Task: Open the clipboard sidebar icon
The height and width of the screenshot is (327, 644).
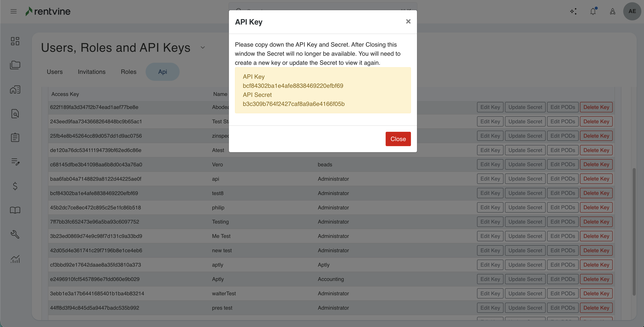Action: point(15,137)
